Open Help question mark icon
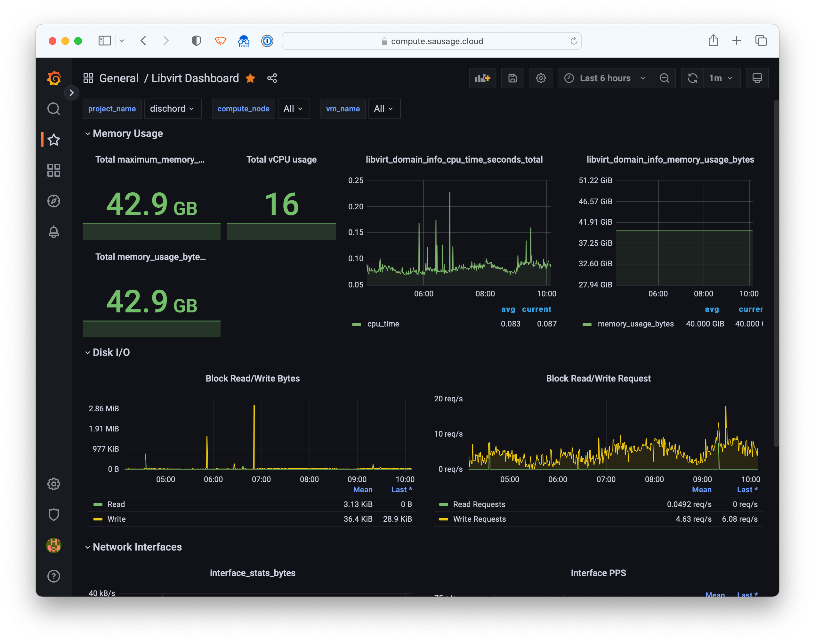The image size is (815, 644). pos(54,576)
